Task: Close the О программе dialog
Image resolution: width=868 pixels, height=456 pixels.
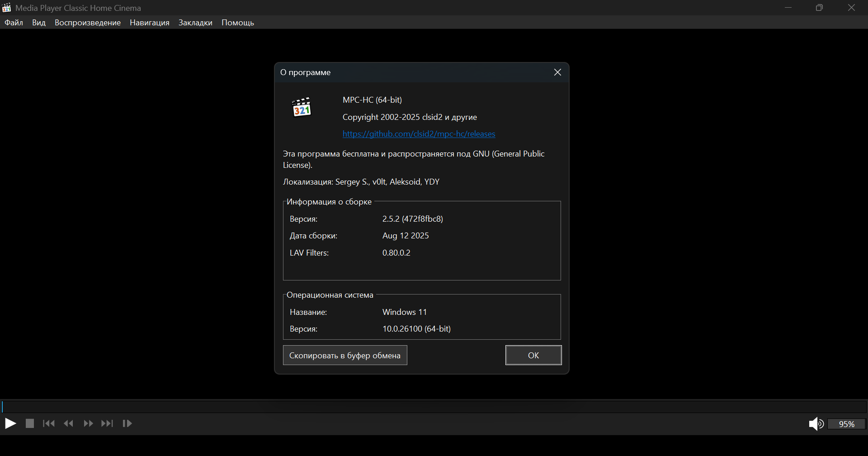Action: pyautogui.click(x=558, y=72)
